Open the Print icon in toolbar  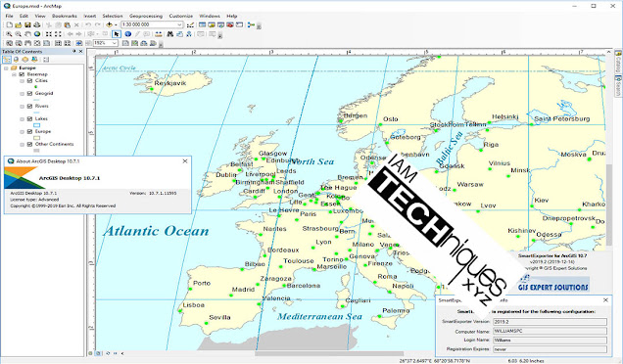pyautogui.click(x=37, y=24)
